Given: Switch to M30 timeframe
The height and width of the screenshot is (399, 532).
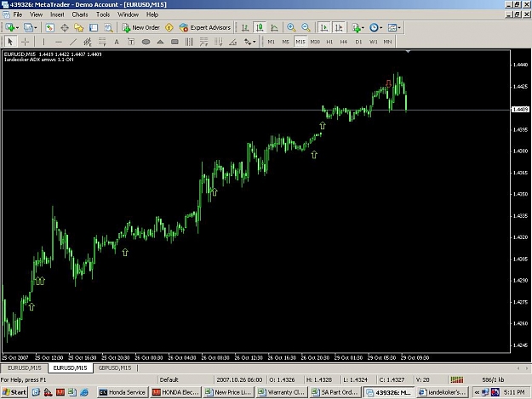Looking at the screenshot, I should click(x=315, y=42).
